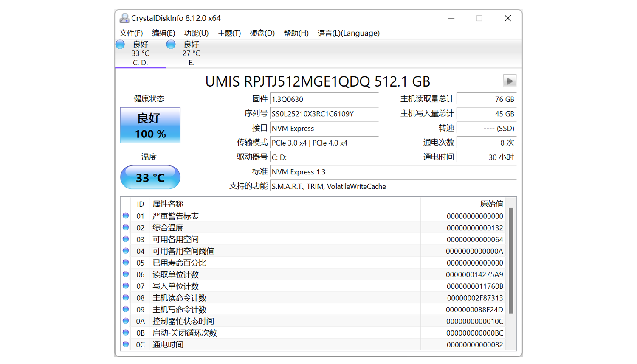Click status orb for 可用备用空间阈值 row
This screenshot has width=637, height=364.
coord(126,251)
